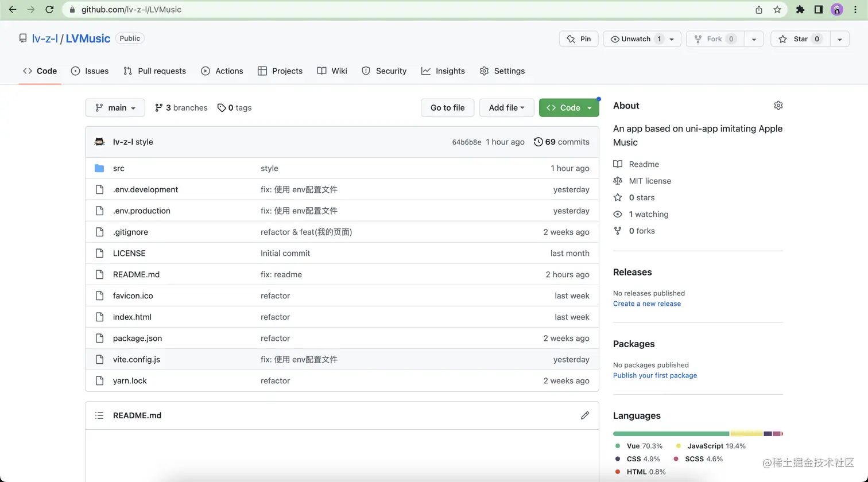Open the .gitignore file
This screenshot has height=482, width=868.
click(130, 232)
